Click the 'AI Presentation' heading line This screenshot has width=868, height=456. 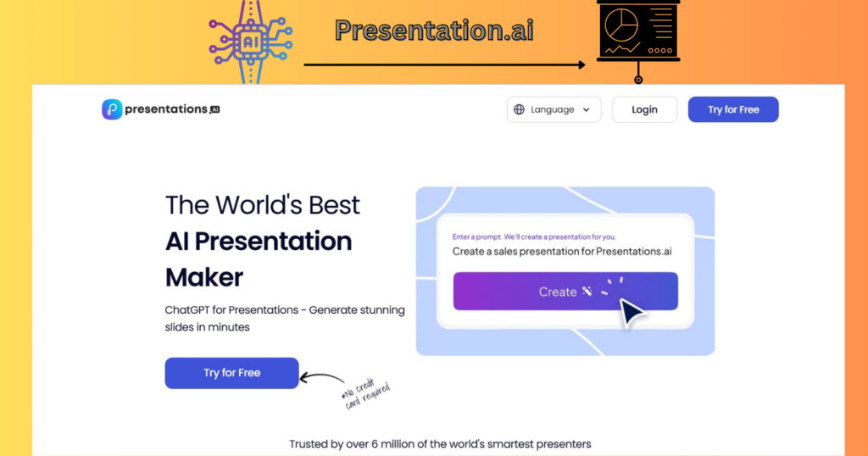tap(259, 242)
